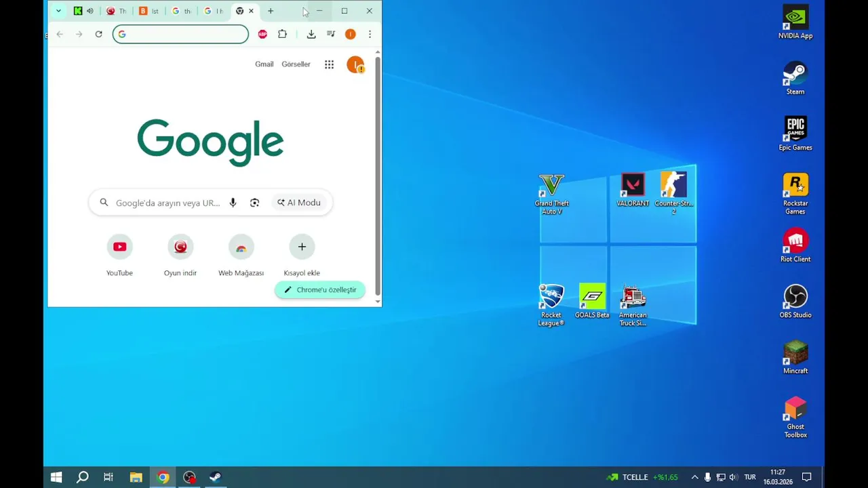
Task: Click Chrome'u özelleştir button
Action: (320, 289)
